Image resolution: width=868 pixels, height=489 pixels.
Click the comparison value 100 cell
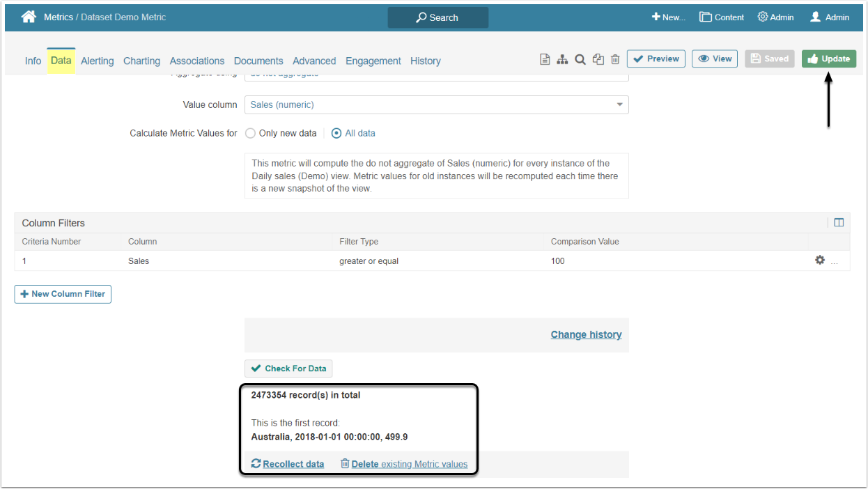pyautogui.click(x=558, y=261)
